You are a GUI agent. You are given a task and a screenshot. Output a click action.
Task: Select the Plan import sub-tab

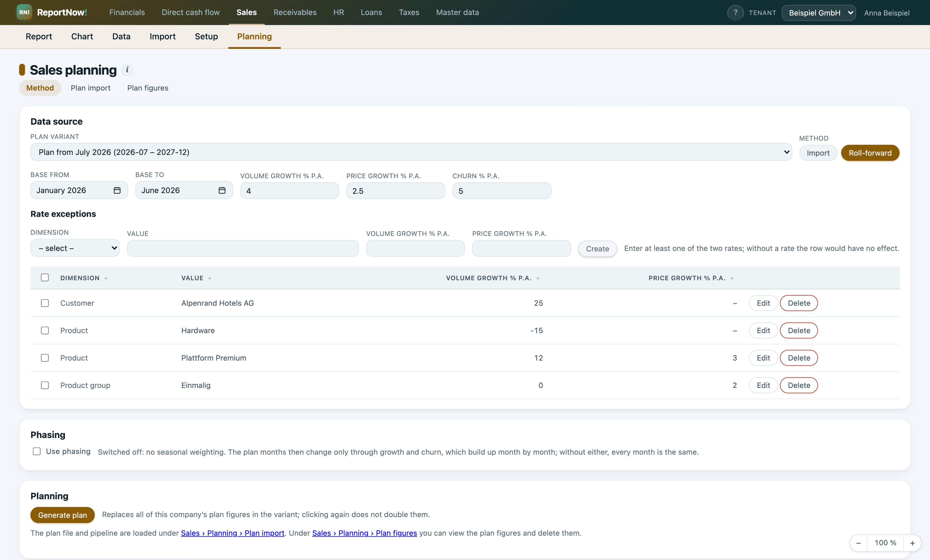(91, 88)
